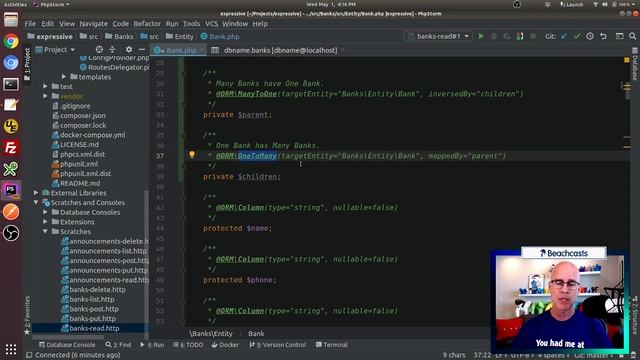Open the terminal from the dock
The image size is (640, 360).
click(11, 84)
